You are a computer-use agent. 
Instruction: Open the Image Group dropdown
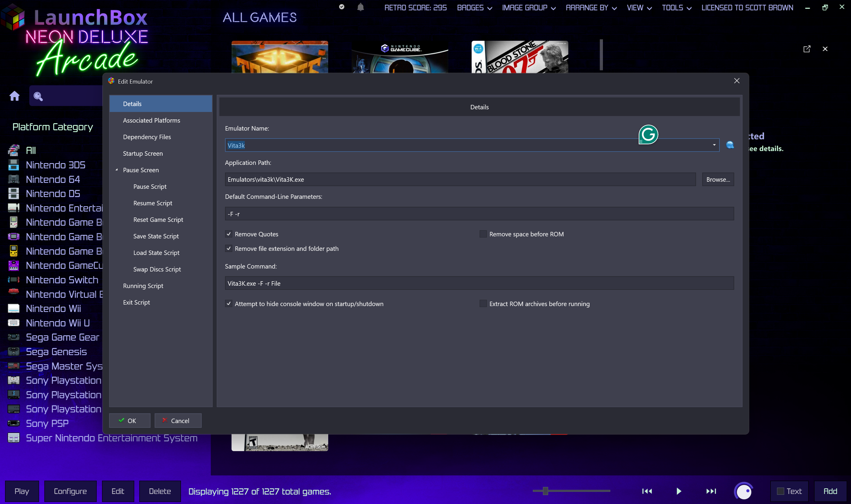[529, 7]
